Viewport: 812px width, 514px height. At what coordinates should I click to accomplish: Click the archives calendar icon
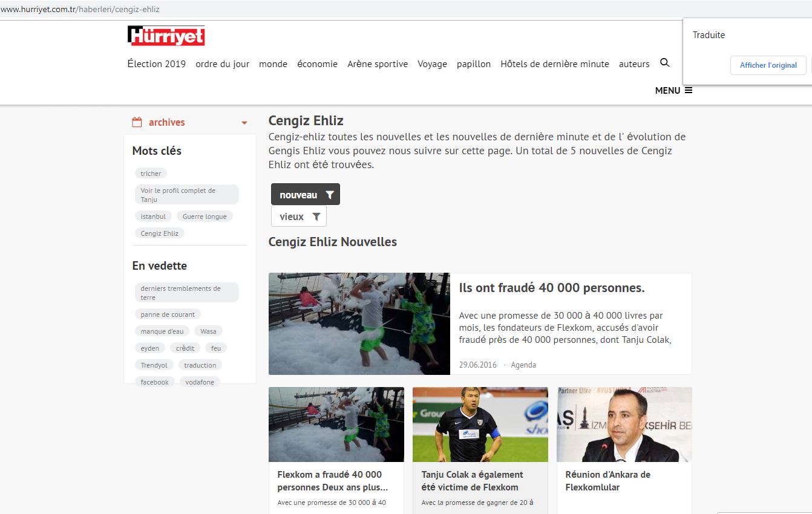point(137,122)
